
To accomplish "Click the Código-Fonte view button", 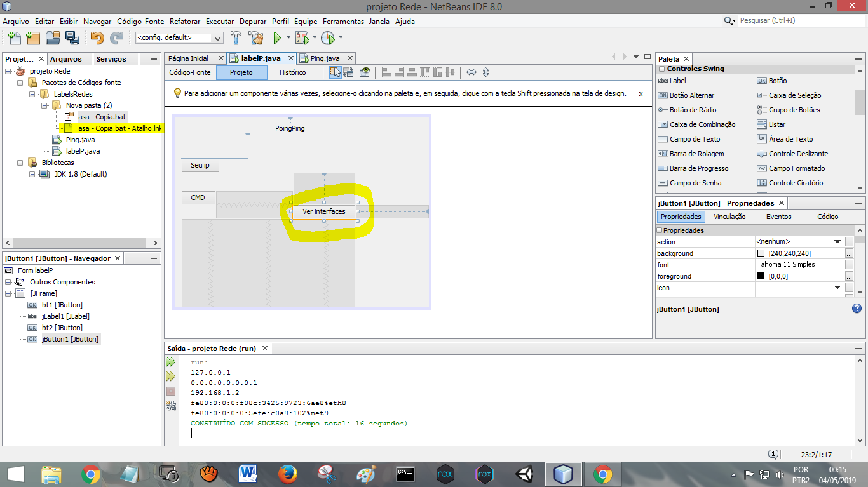I will [x=190, y=72].
